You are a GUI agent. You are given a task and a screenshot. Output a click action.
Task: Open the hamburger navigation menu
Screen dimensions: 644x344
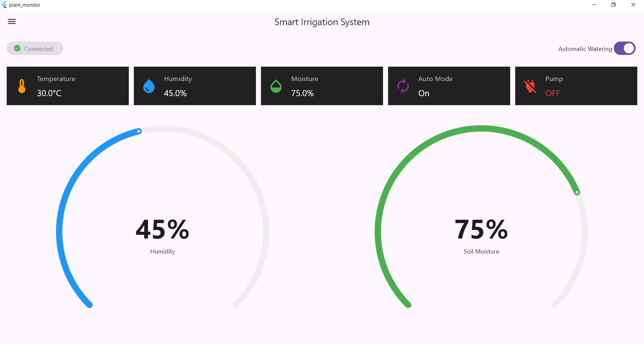(x=12, y=22)
